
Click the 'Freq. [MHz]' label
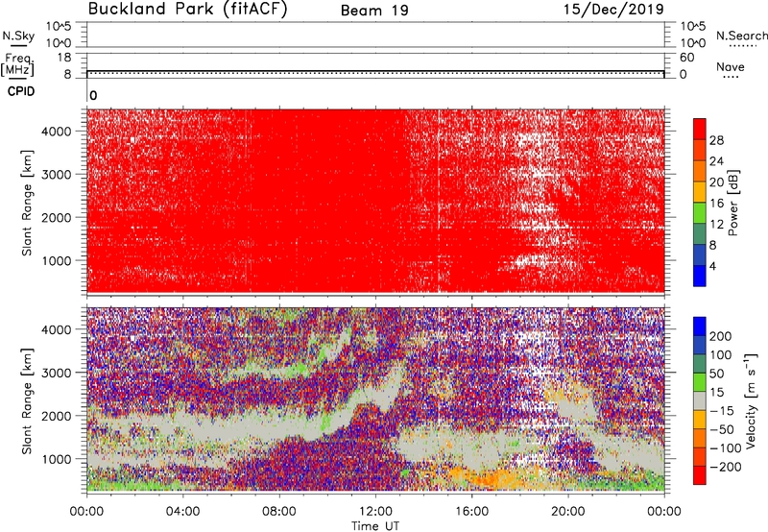(17, 64)
